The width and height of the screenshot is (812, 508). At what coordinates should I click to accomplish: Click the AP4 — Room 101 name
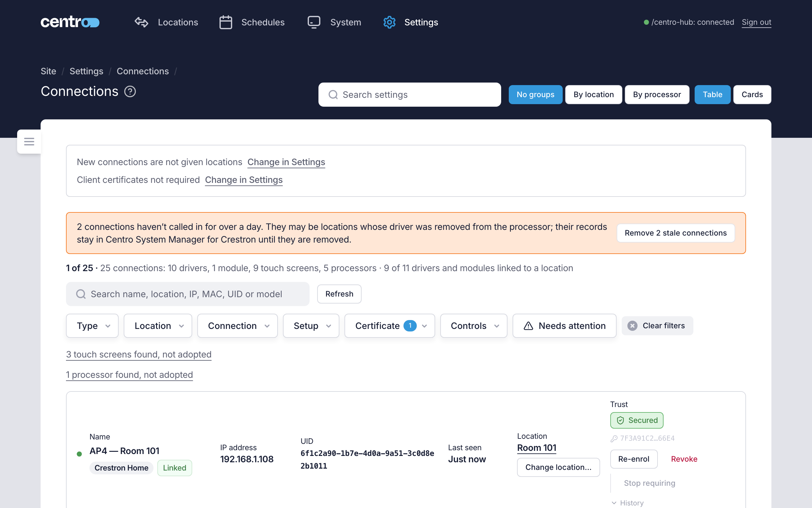point(124,451)
